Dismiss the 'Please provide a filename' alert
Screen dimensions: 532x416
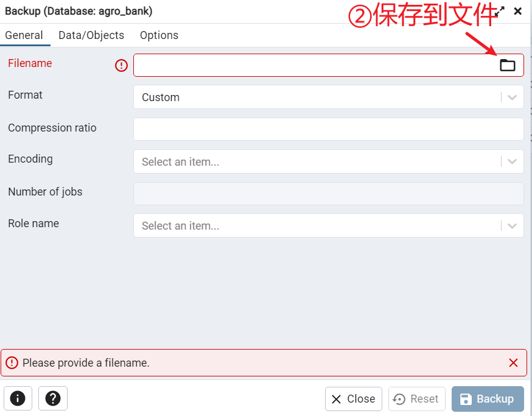pos(513,362)
